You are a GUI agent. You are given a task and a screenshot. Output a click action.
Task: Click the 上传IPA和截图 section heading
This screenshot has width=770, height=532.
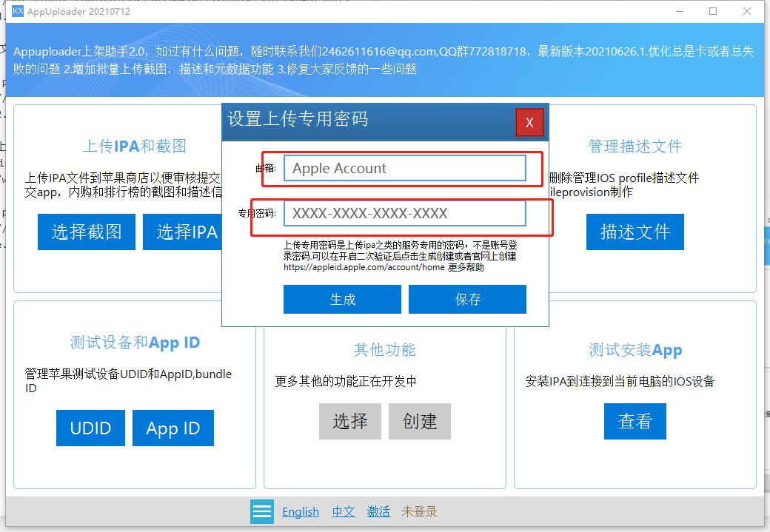pos(135,147)
